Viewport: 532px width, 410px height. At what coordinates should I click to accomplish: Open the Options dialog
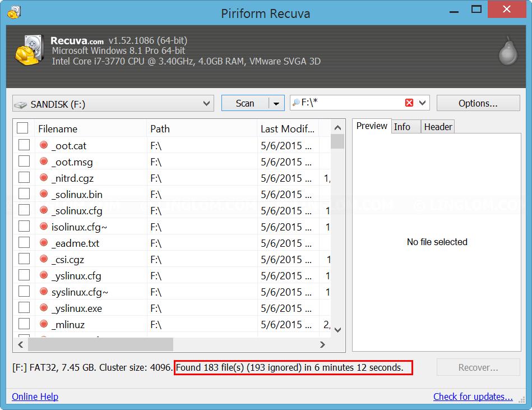pos(478,103)
